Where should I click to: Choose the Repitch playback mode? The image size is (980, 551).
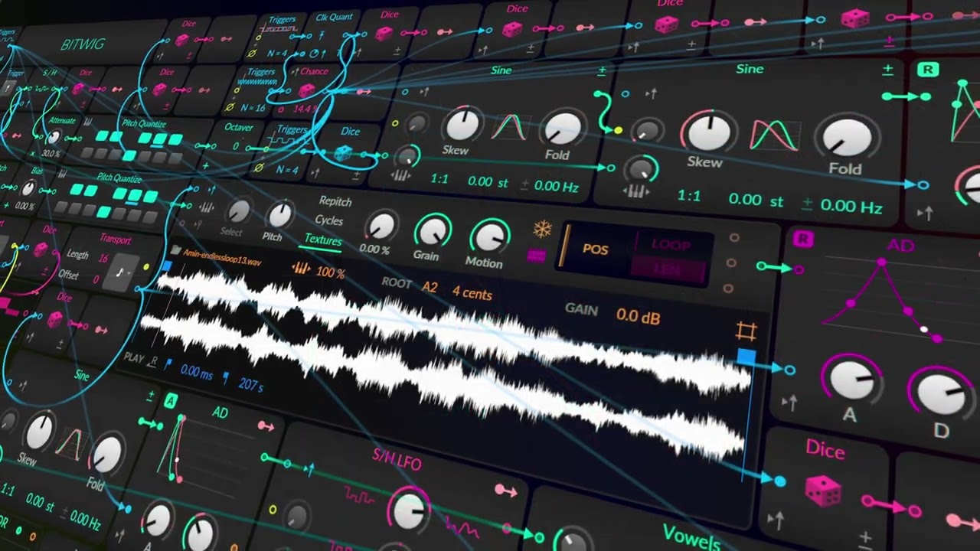[x=335, y=201]
